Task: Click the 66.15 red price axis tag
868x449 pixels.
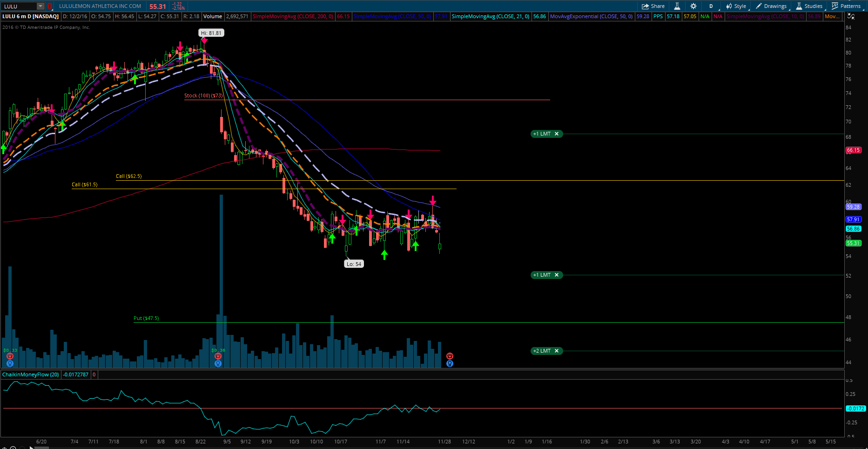Action: (x=854, y=150)
